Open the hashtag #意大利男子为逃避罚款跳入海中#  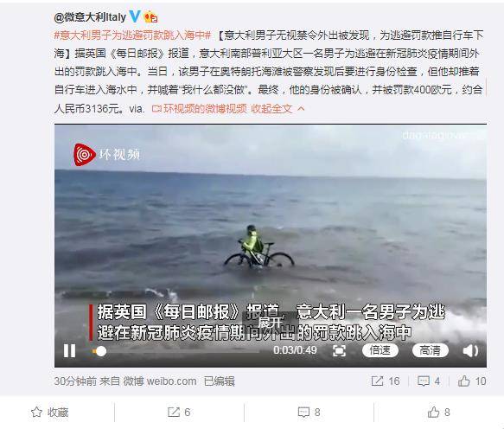(132, 35)
